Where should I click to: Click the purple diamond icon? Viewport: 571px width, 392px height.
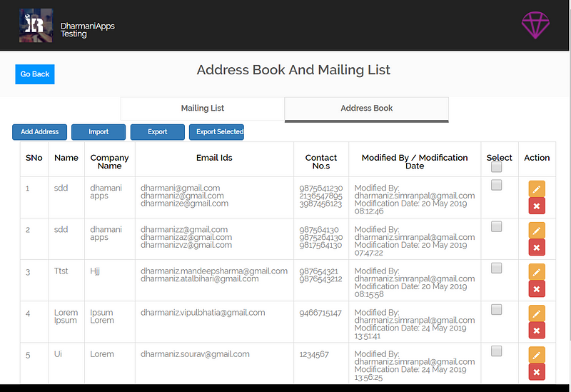pos(535,25)
